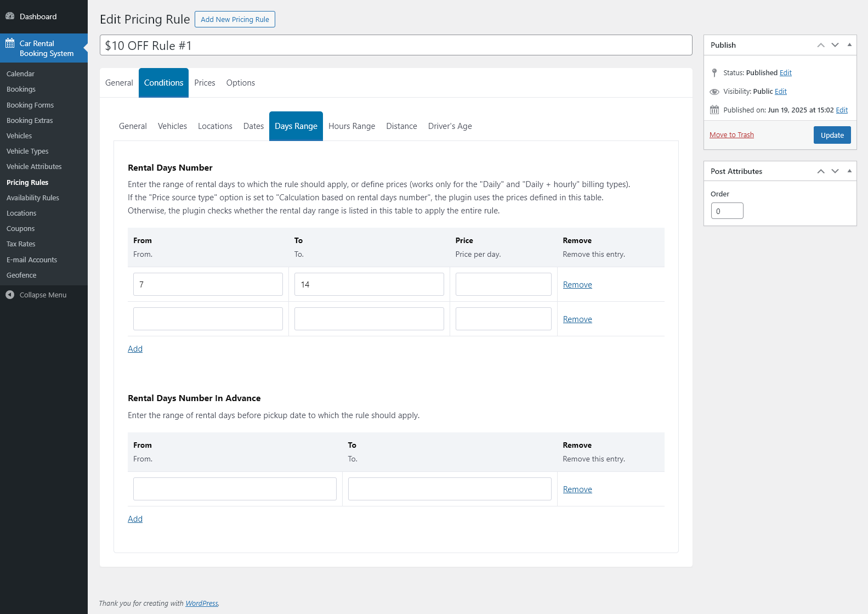
Task: Move Publish panel up with arrow
Action: pos(821,45)
